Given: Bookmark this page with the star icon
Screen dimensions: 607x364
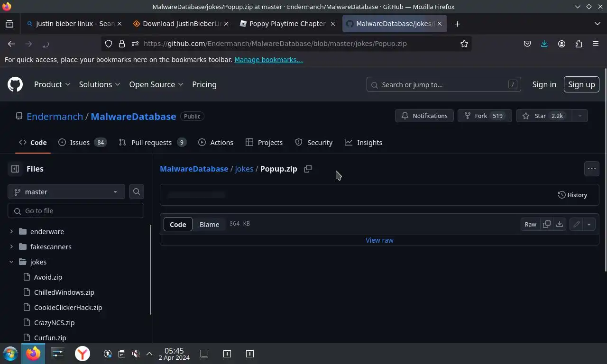Looking at the screenshot, I should [464, 44].
